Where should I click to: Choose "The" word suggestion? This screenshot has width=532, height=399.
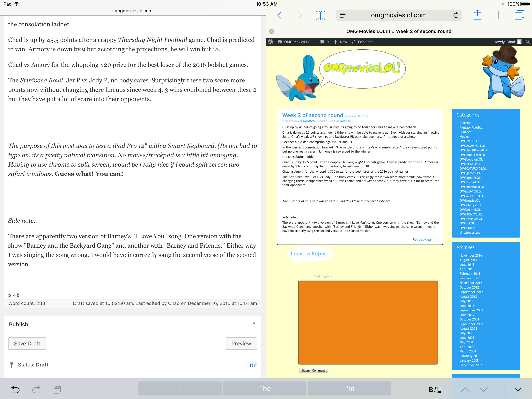click(265, 388)
